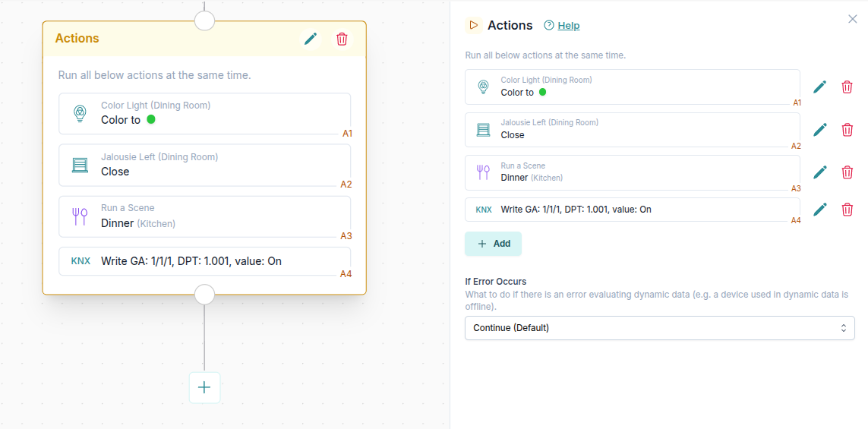This screenshot has width=868, height=429.
Task: Edit the Actions node with pencil icon
Action: (x=311, y=39)
